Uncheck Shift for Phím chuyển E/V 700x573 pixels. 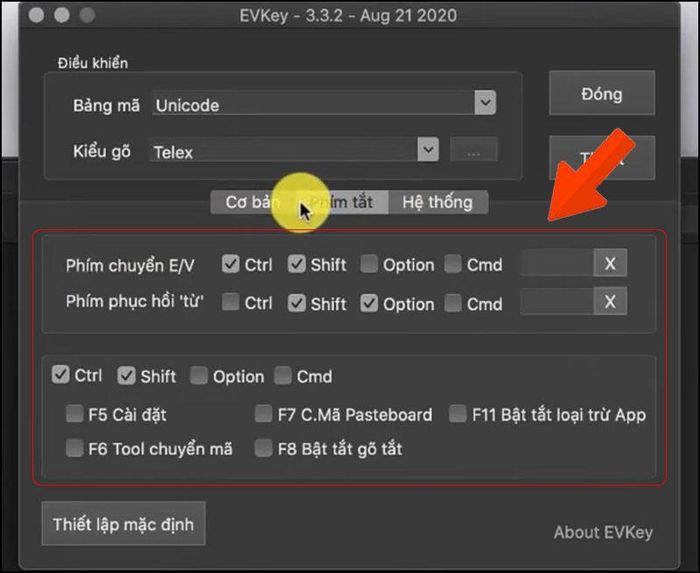296,264
